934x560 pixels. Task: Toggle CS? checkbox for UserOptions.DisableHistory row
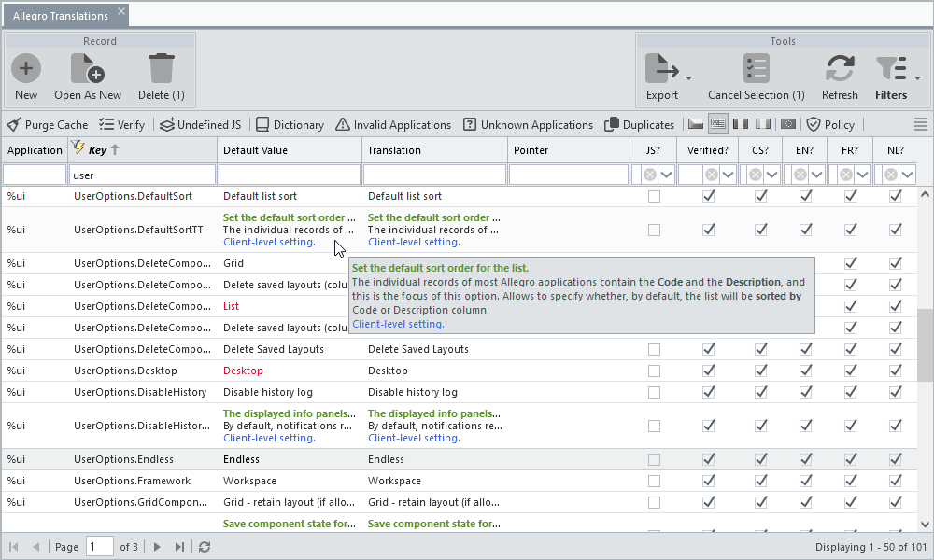[x=760, y=392]
